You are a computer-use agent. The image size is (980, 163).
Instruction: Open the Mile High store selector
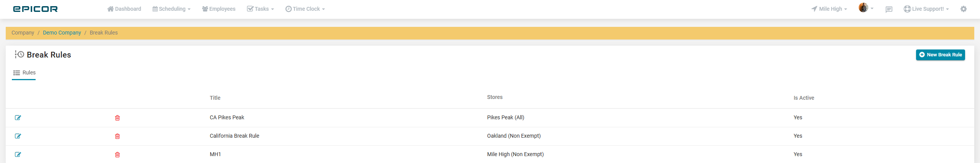(x=829, y=9)
